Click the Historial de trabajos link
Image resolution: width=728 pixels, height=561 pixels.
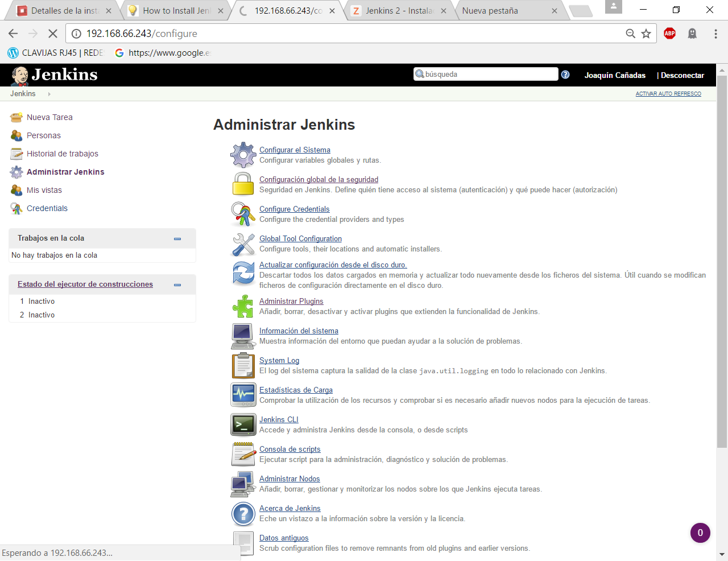(63, 154)
